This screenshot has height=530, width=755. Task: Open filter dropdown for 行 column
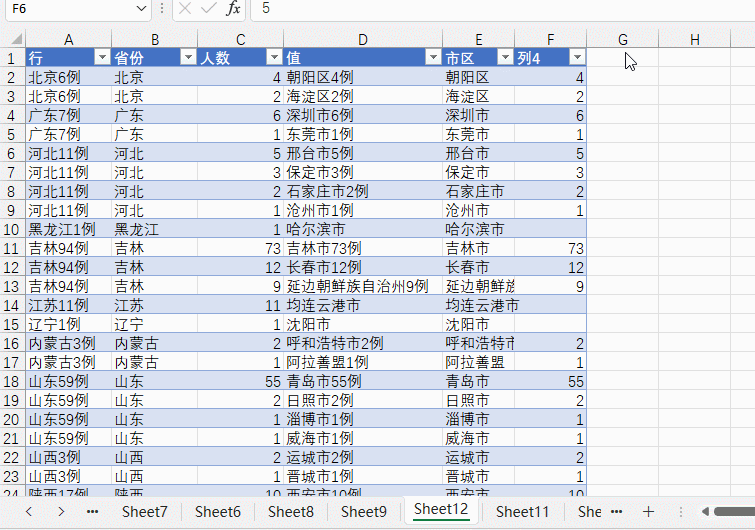(102, 58)
